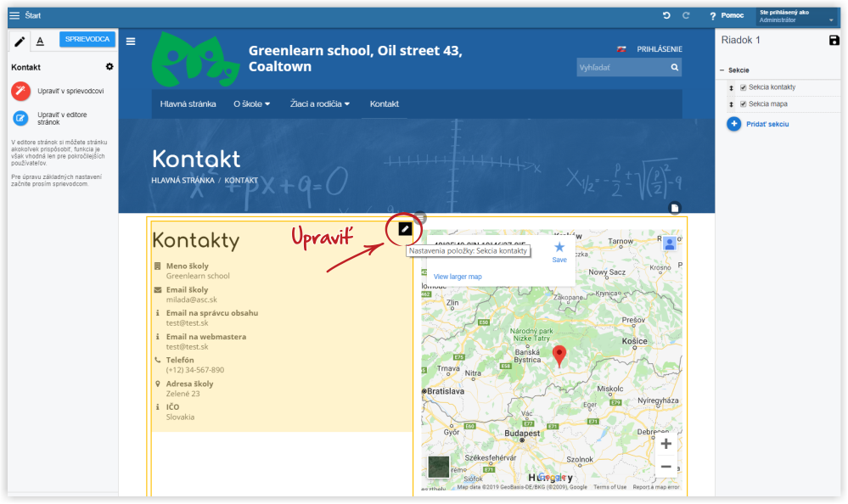848x504 pixels.
Task: Click the pencil edit icon on Kontakty section
Action: (x=405, y=228)
